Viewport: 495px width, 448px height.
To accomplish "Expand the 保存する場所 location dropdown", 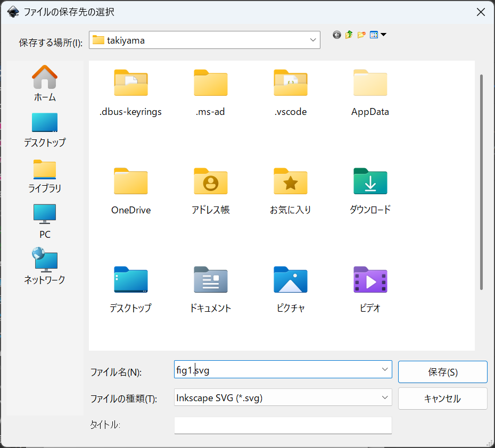I will [x=313, y=40].
